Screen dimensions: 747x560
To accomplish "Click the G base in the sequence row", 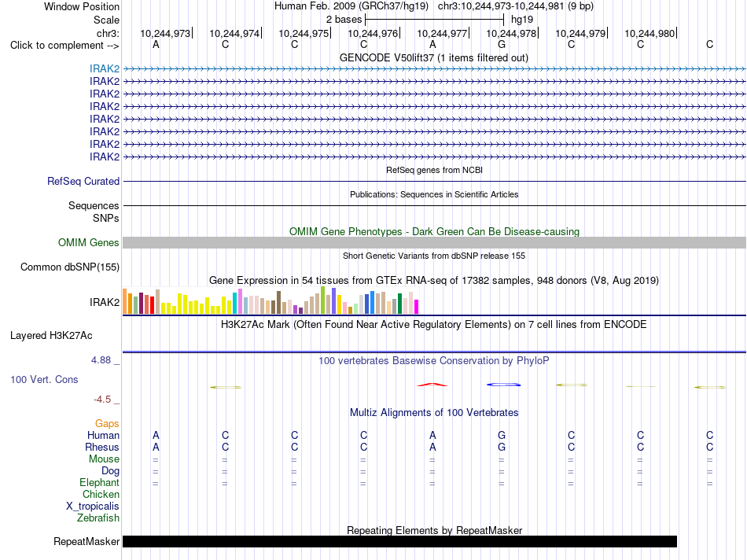I will tap(502, 45).
